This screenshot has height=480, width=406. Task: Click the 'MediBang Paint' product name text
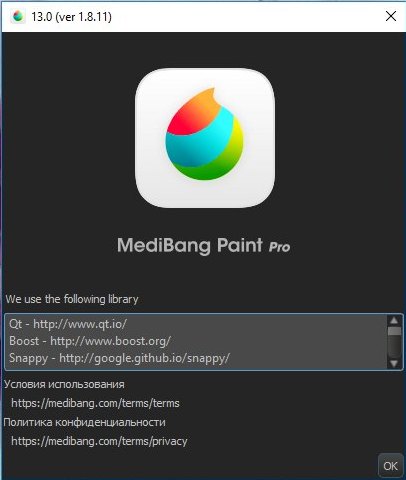pyautogui.click(x=190, y=245)
